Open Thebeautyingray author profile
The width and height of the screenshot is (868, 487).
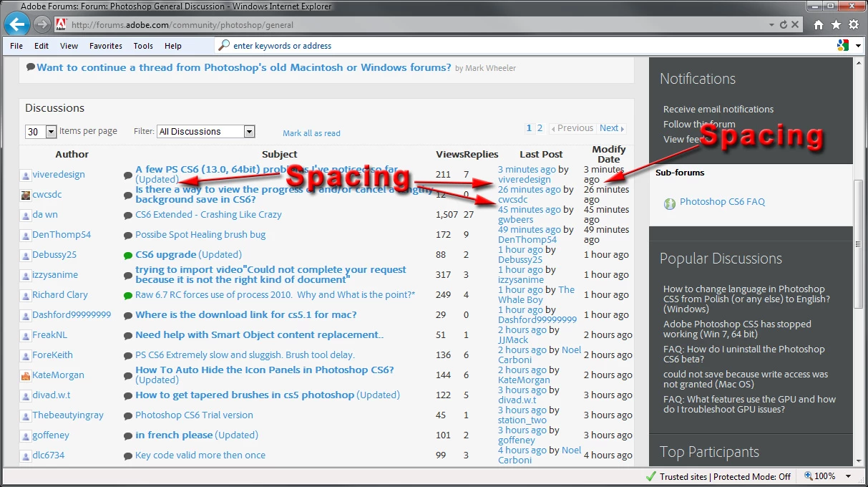point(68,415)
